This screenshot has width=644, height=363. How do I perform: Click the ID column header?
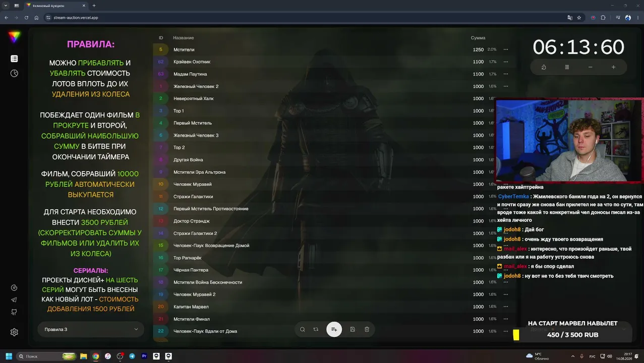pos(161,38)
